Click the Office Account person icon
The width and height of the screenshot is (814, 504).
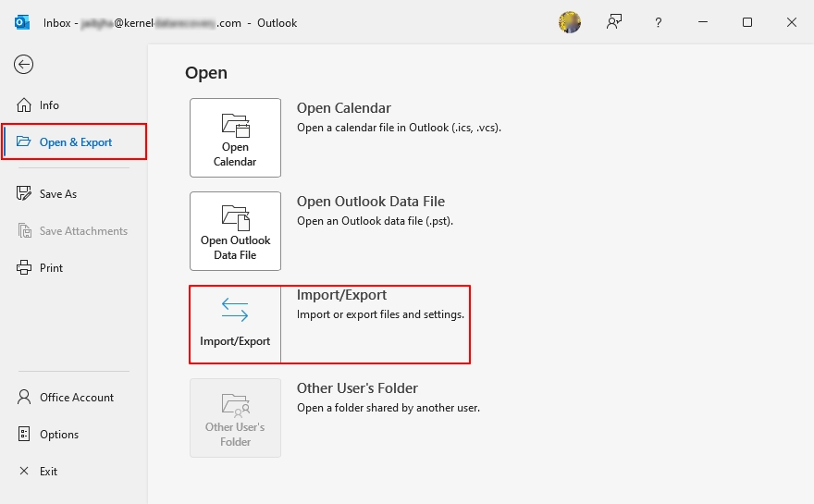24,397
